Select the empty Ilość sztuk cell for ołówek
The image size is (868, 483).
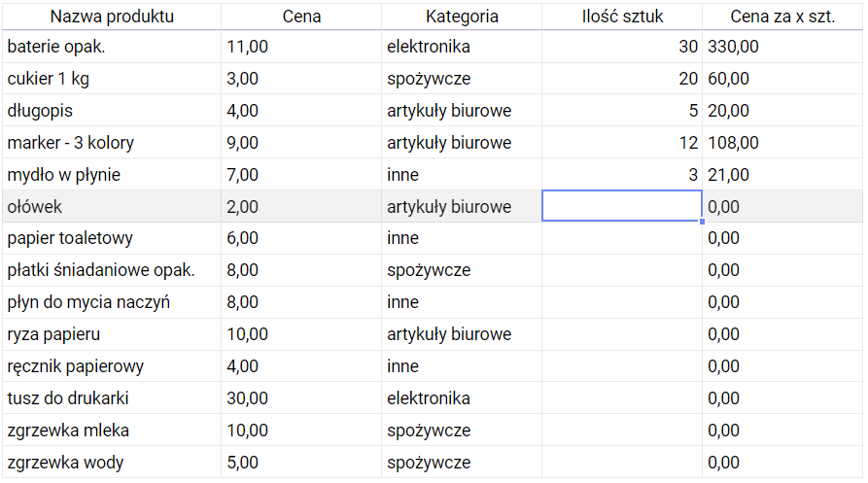tap(622, 206)
